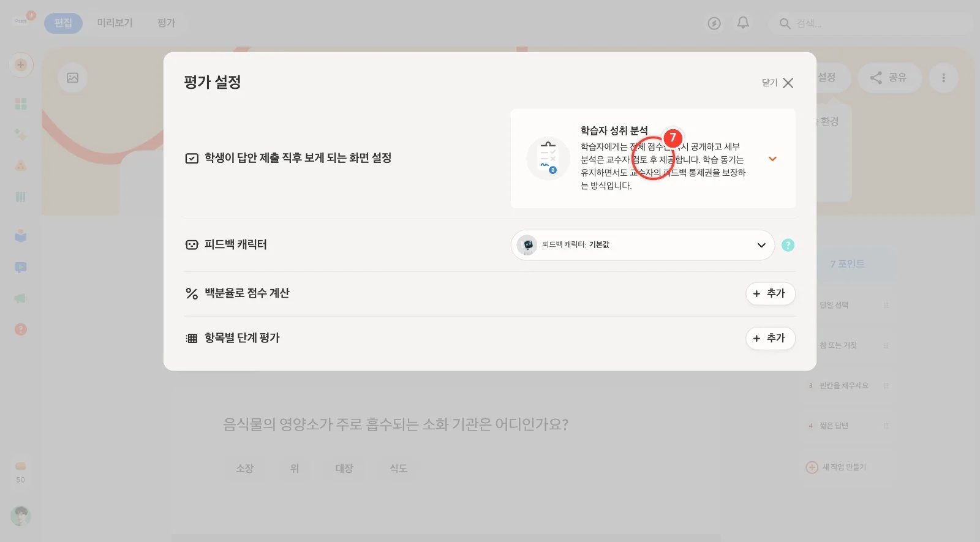Viewport: 980px width, 542px height.
Task: Select 빈칸을 채우세요 item in right panel
Action: 848,386
